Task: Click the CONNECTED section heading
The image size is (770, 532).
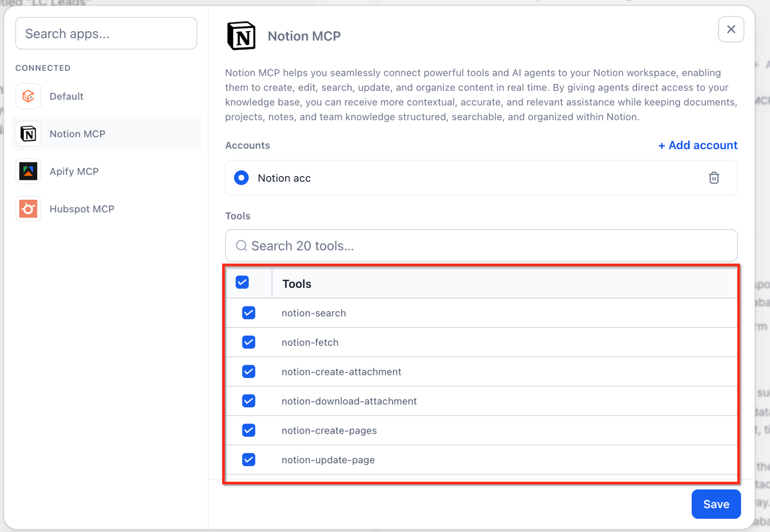Action: pos(43,68)
